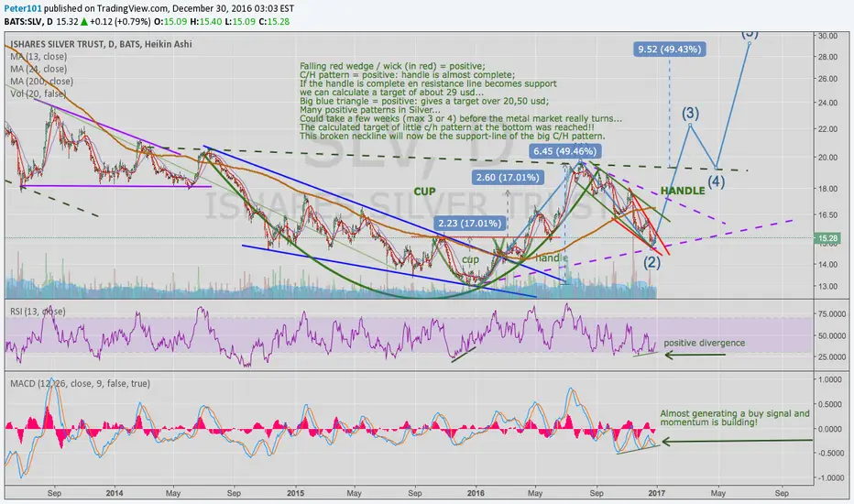Click the ISHARES SILVER TRUST, D, BATS, Heikin Ashi legend
This screenshot has width=854, height=504.
pos(101,44)
